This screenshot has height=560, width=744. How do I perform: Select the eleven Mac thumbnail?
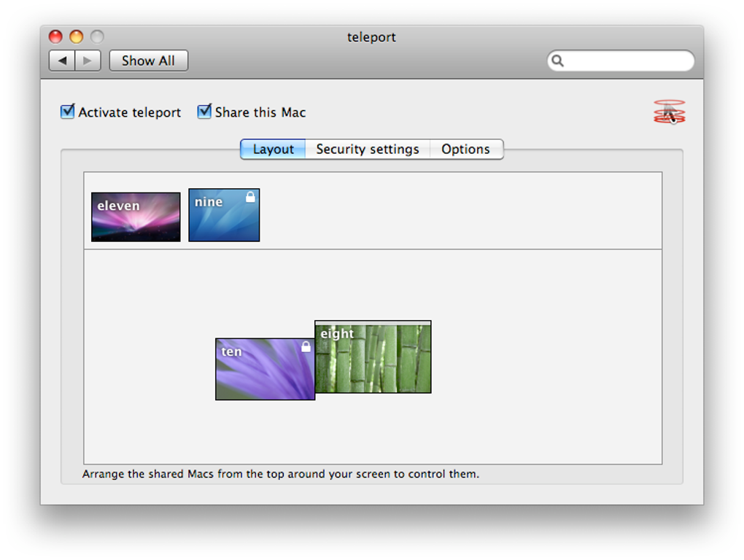(x=136, y=217)
